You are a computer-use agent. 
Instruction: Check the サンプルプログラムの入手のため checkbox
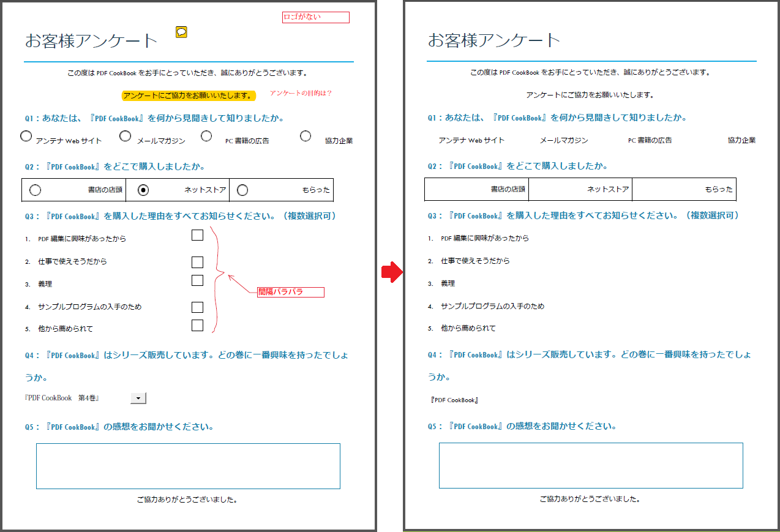tap(197, 307)
